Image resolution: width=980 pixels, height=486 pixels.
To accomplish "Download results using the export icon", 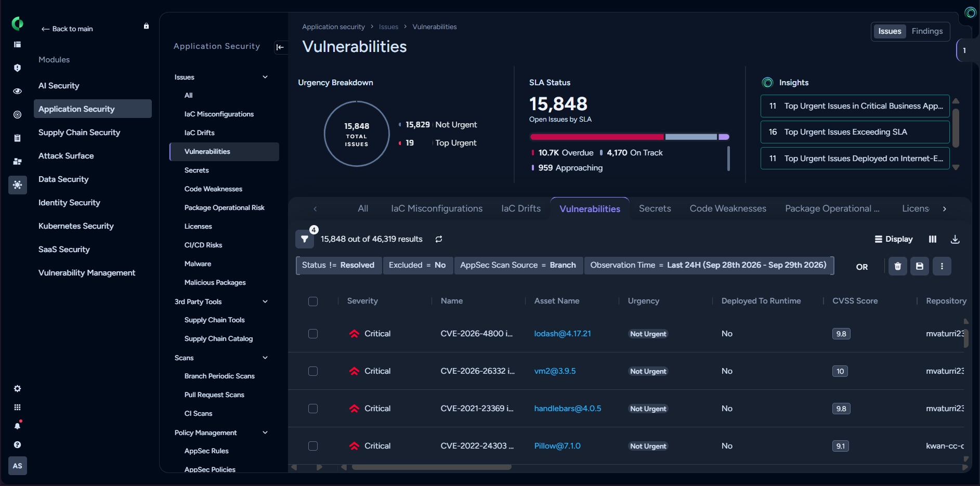I will 955,239.
